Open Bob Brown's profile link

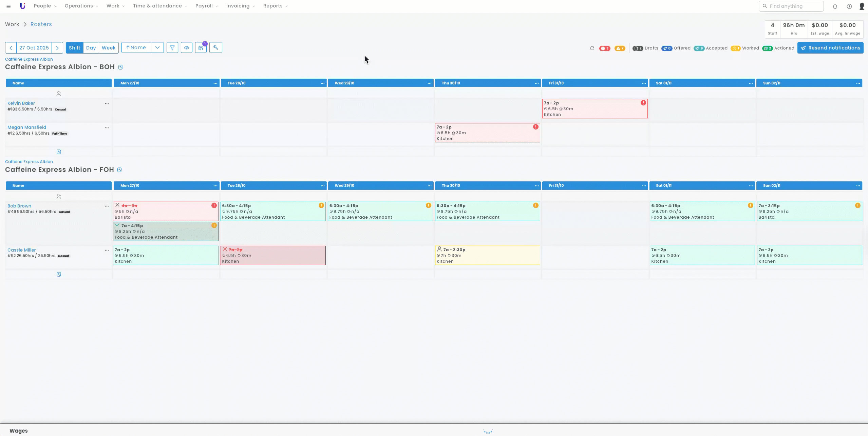[19, 206]
